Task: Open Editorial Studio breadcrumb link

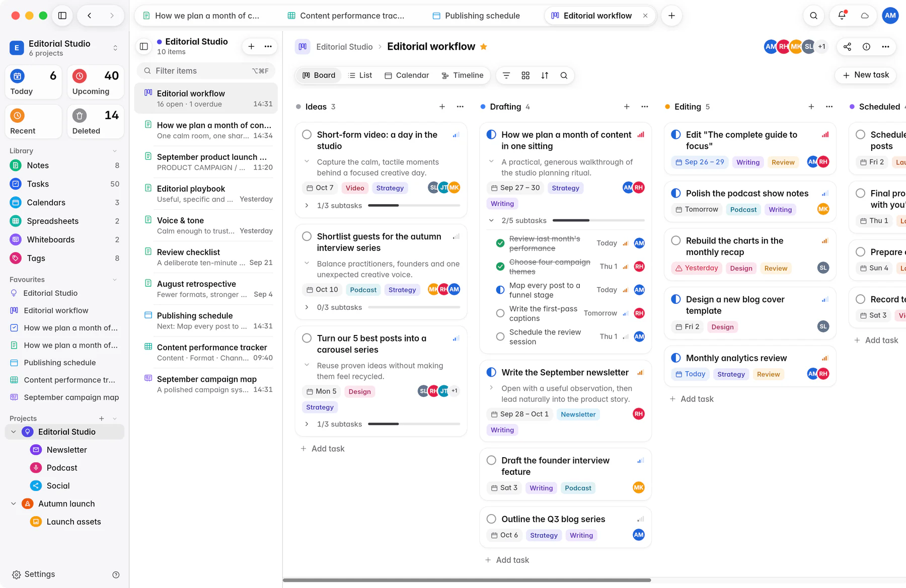Action: [344, 47]
